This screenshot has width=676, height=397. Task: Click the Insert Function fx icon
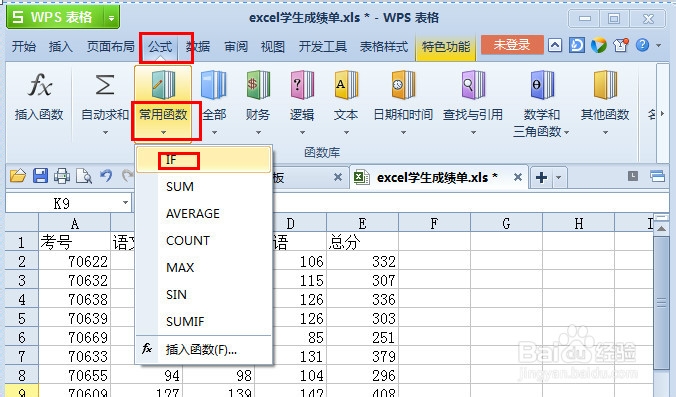point(40,84)
